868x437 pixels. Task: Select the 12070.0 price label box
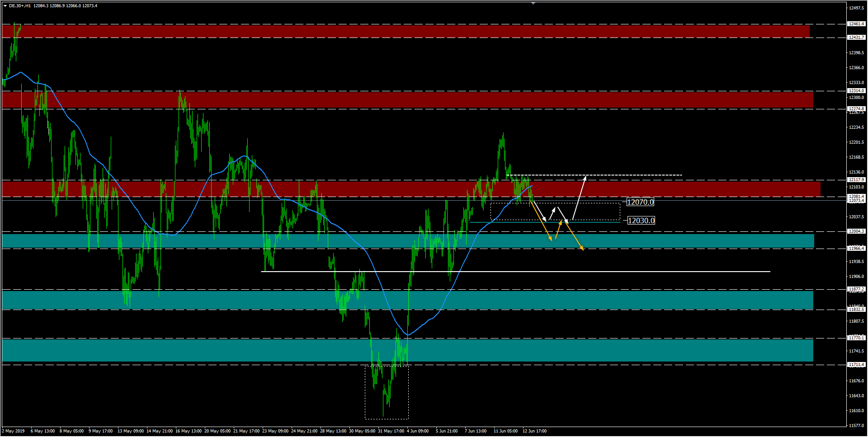click(x=640, y=202)
